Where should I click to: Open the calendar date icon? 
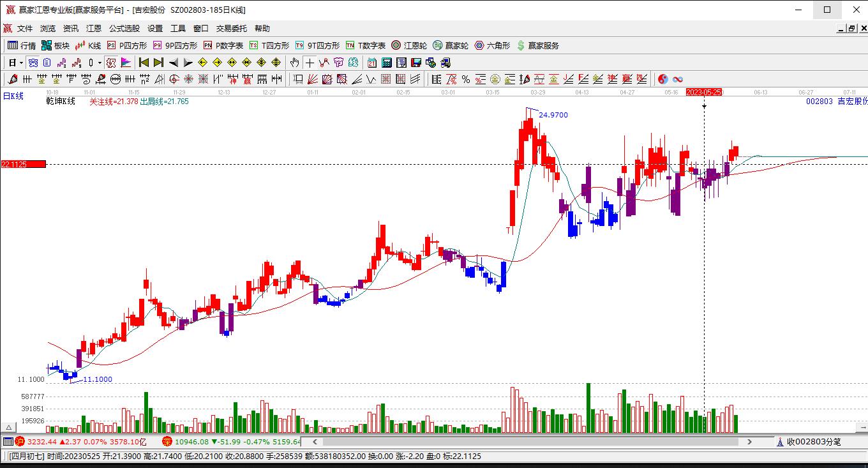372,63
